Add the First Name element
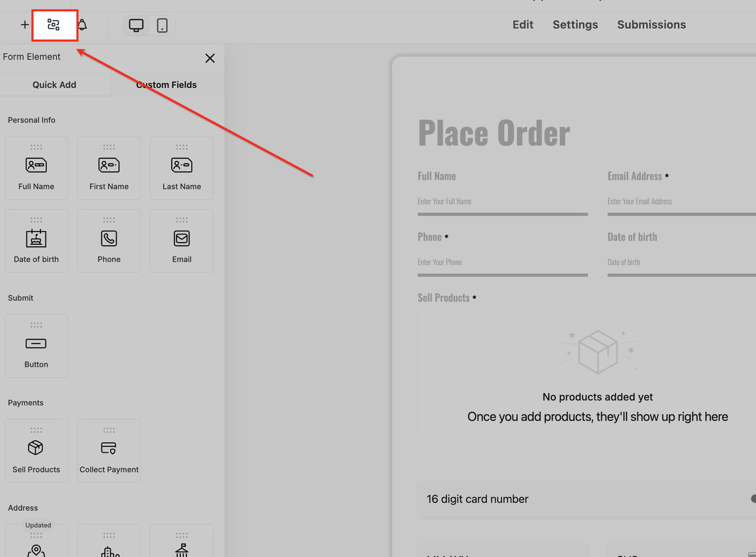Image resolution: width=756 pixels, height=557 pixels. [x=109, y=168]
